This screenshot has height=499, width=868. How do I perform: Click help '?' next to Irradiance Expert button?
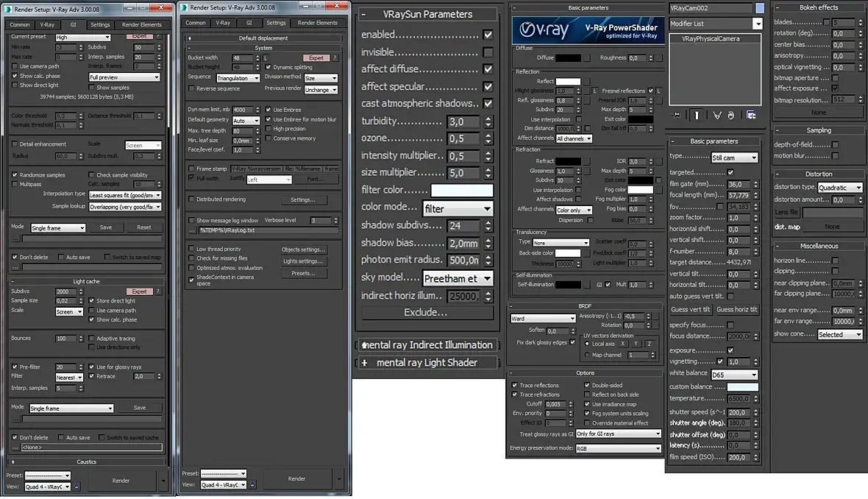(158, 36)
